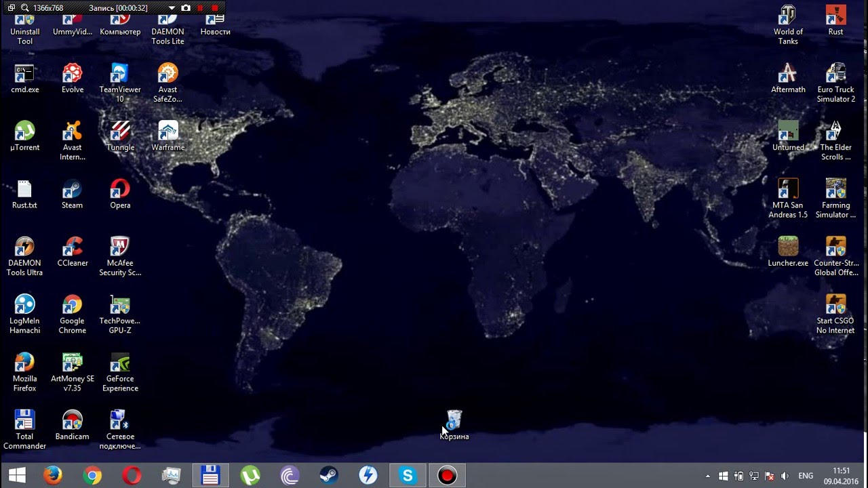Launch Warframe from the desktop
This screenshot has width=868, height=488.
pyautogui.click(x=167, y=136)
